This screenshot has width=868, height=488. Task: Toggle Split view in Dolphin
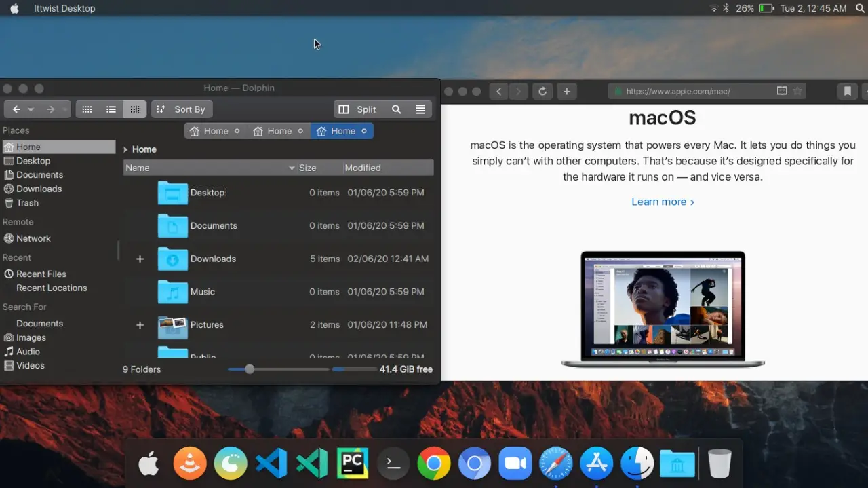coord(358,109)
